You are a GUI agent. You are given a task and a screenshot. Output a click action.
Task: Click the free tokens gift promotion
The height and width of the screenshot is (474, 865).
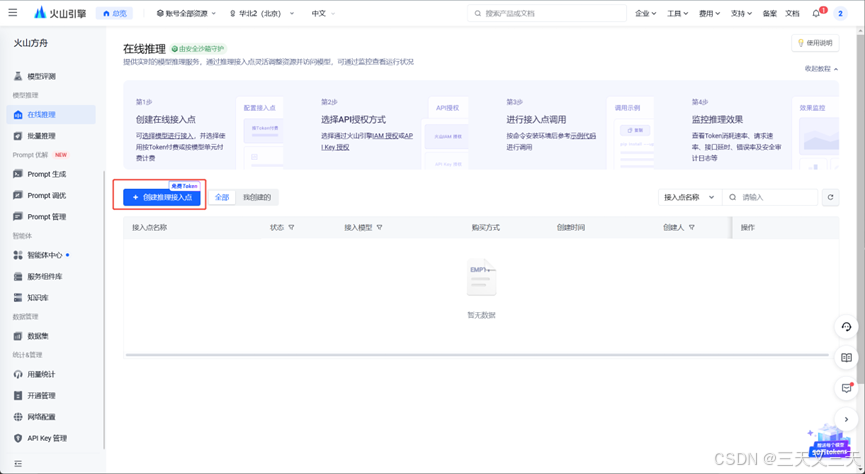tap(829, 441)
